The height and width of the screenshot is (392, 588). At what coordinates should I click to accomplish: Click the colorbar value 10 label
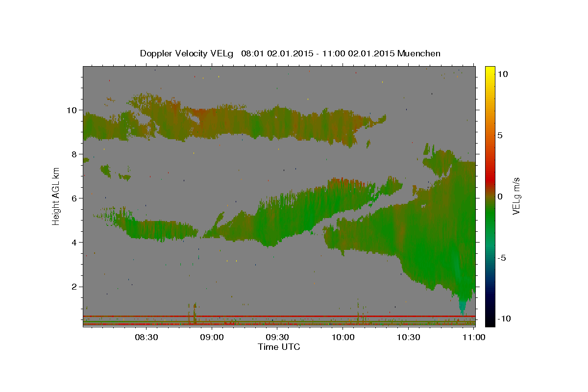[502, 73]
